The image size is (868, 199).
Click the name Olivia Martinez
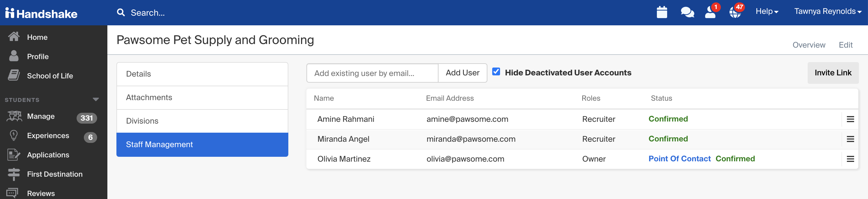[344, 159]
